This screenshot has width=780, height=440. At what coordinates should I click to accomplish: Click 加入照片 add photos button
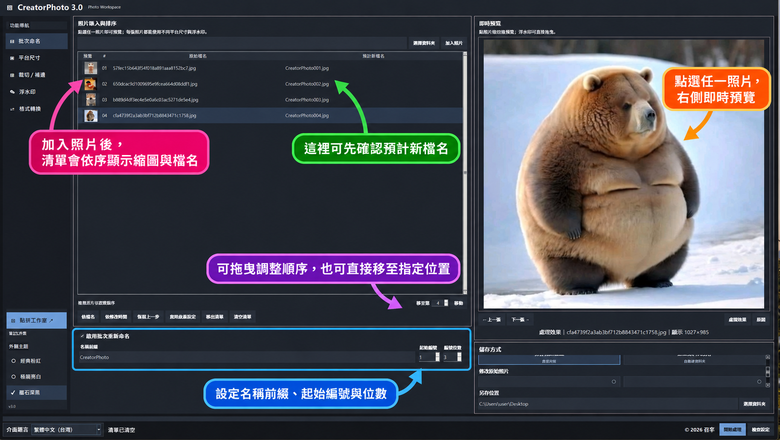tap(454, 43)
